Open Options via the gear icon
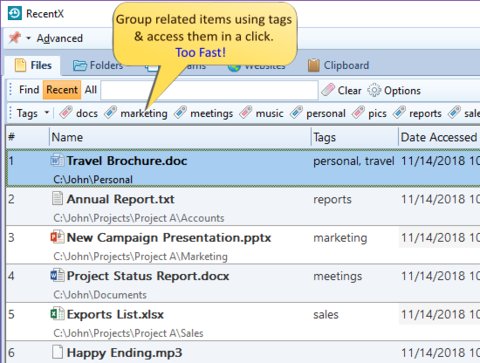The height and width of the screenshot is (363, 480). tap(374, 90)
